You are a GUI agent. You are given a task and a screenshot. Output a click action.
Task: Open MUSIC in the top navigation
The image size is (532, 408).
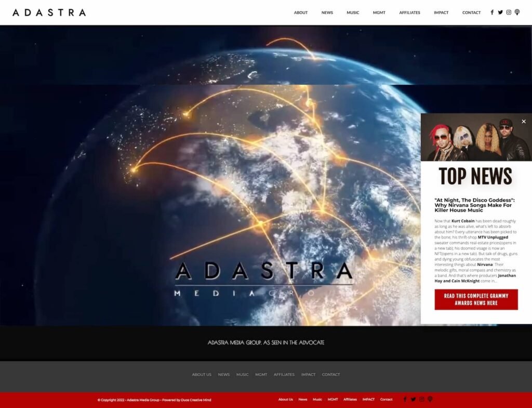click(x=353, y=12)
